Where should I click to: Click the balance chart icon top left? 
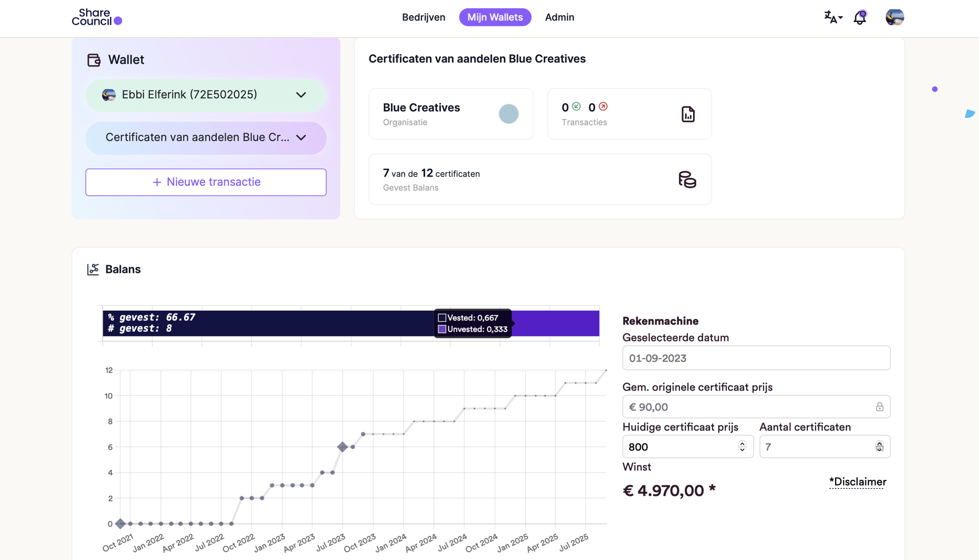point(93,269)
